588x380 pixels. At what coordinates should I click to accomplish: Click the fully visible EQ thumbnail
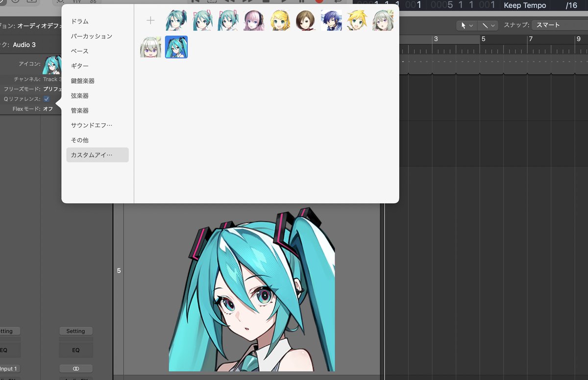[x=76, y=350]
